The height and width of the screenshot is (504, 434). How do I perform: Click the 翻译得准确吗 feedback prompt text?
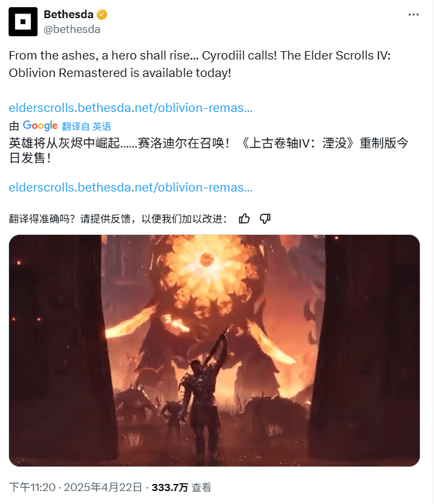[x=118, y=219]
